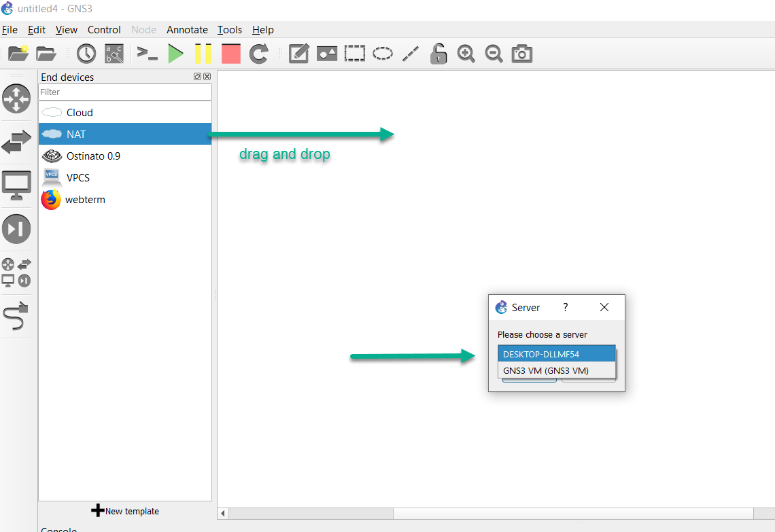Browse security devices in sidebar

[x=16, y=229]
